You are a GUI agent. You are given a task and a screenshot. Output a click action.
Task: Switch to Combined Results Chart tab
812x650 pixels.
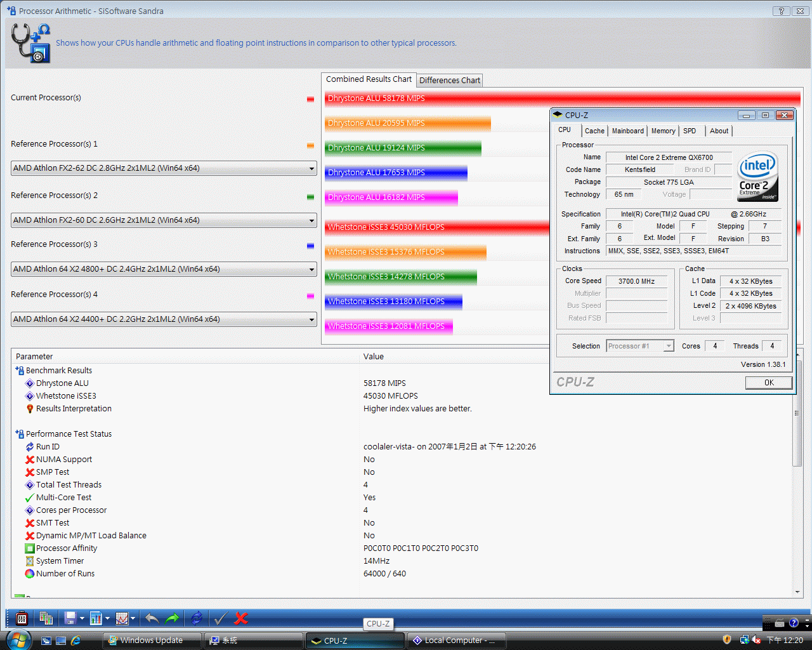pos(369,79)
